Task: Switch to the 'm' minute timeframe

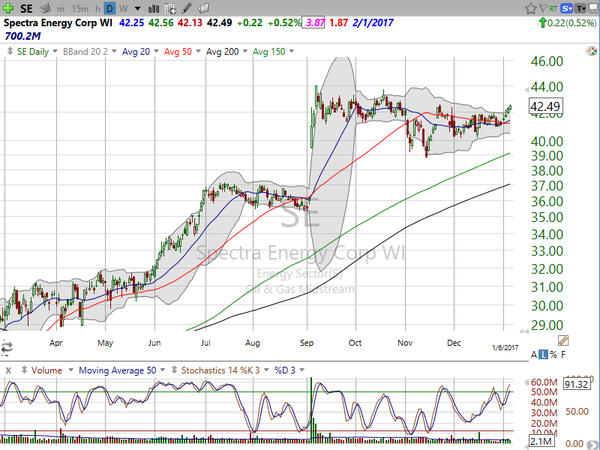Action: [x=60, y=9]
